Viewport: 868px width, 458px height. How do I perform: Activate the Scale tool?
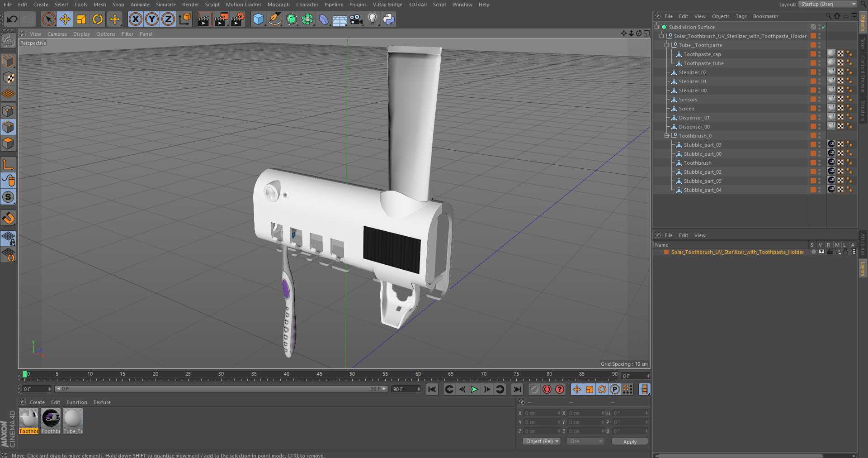81,19
